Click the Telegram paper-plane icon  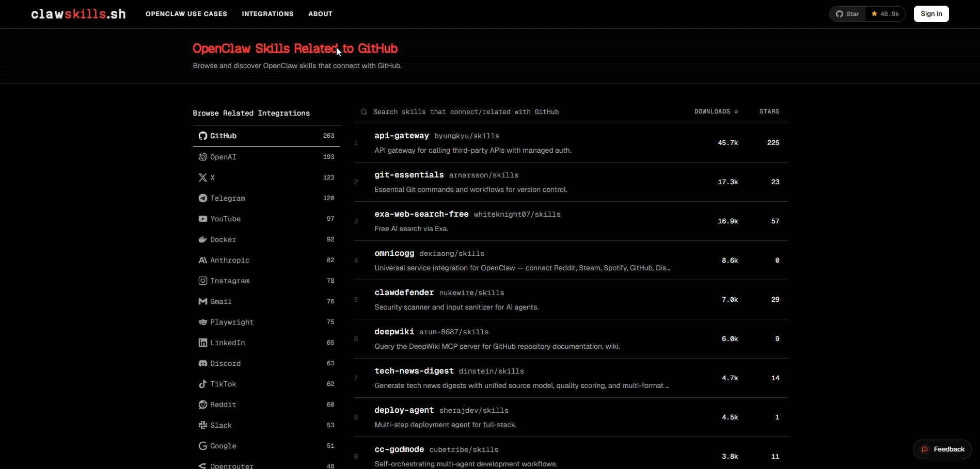click(203, 198)
